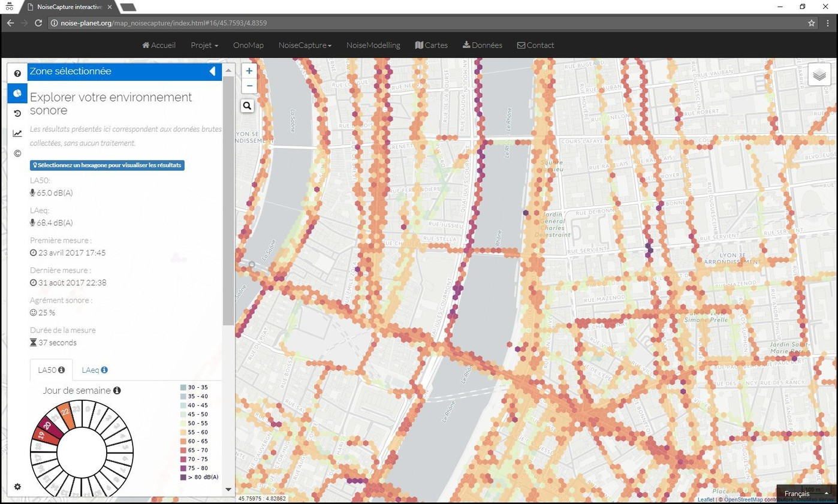Open the history sidebar icon
Image resolution: width=838 pixels, height=504 pixels.
(x=17, y=113)
